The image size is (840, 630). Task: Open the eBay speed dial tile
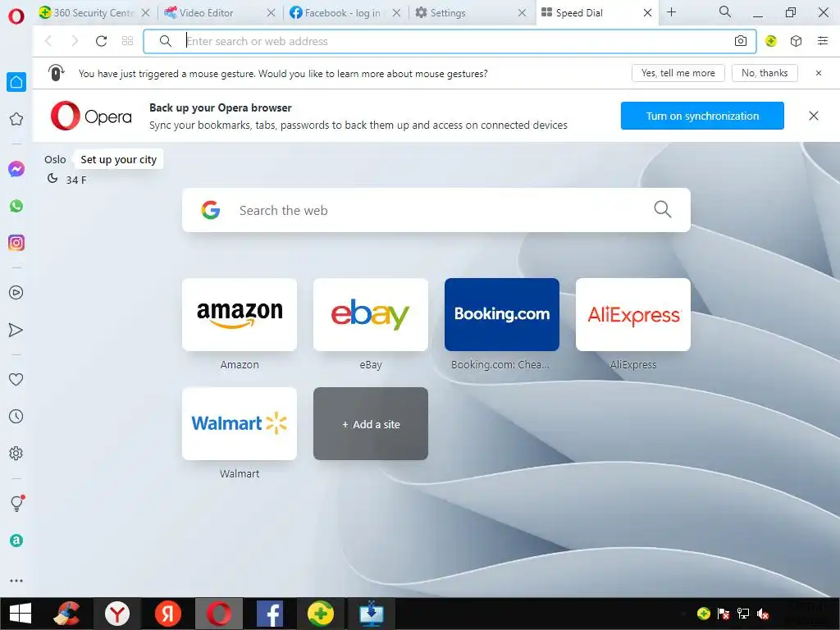click(x=371, y=314)
